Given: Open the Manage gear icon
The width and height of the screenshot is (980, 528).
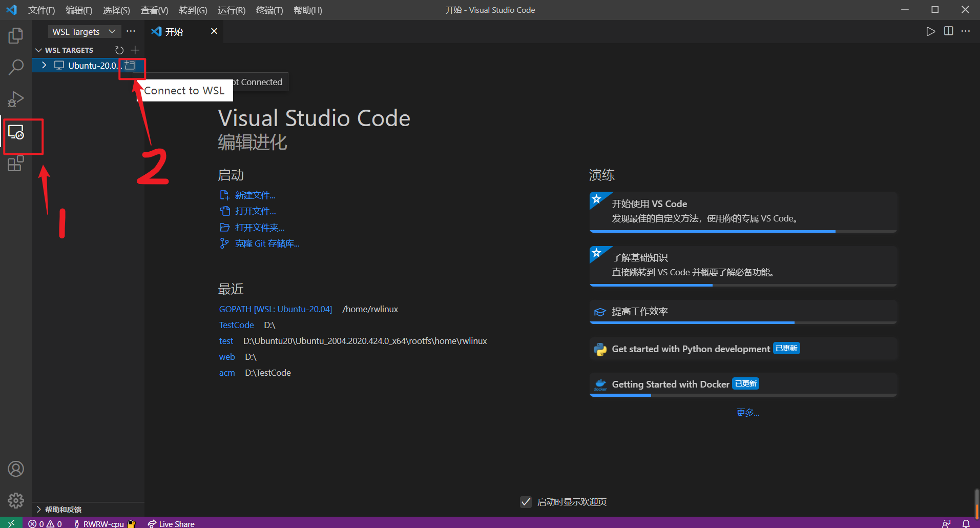Looking at the screenshot, I should 16,500.
